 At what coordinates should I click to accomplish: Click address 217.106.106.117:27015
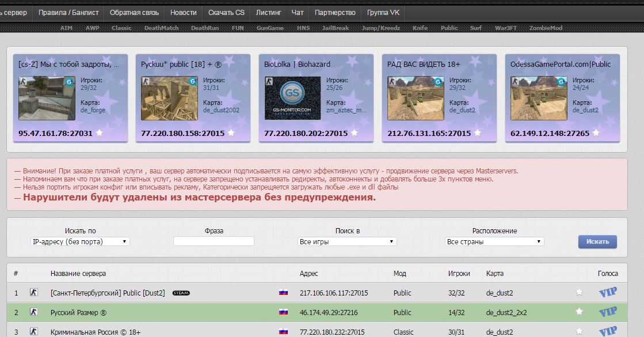[x=334, y=293]
